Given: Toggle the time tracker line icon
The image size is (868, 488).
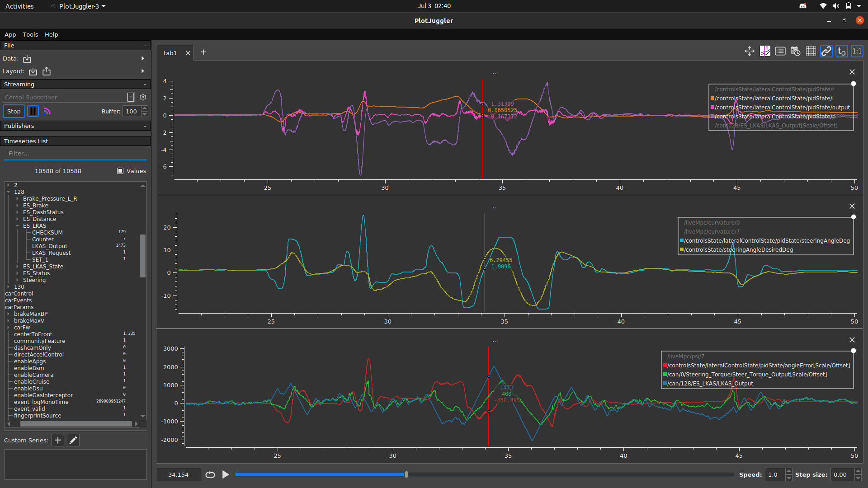Looking at the screenshot, I should click(x=765, y=51).
